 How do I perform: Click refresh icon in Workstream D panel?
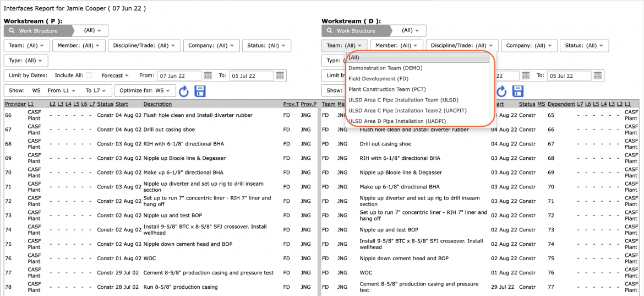(501, 91)
